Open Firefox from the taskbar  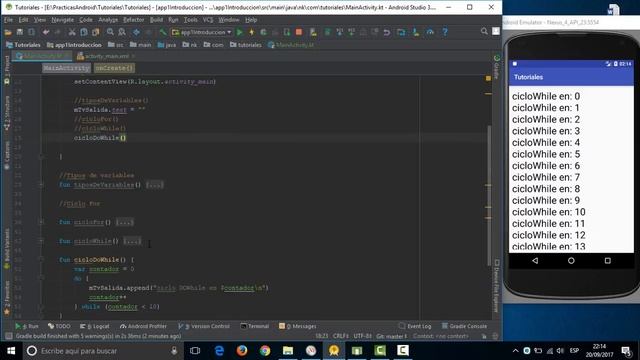coord(242,351)
